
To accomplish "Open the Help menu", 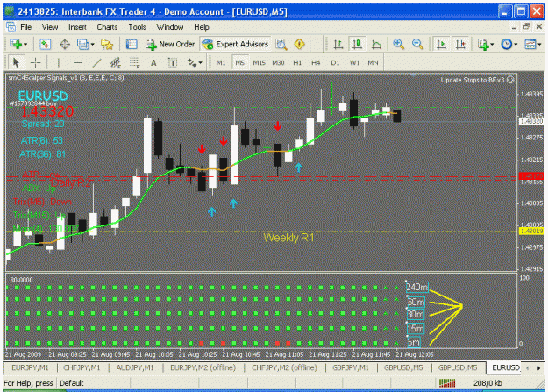I will coord(202,27).
